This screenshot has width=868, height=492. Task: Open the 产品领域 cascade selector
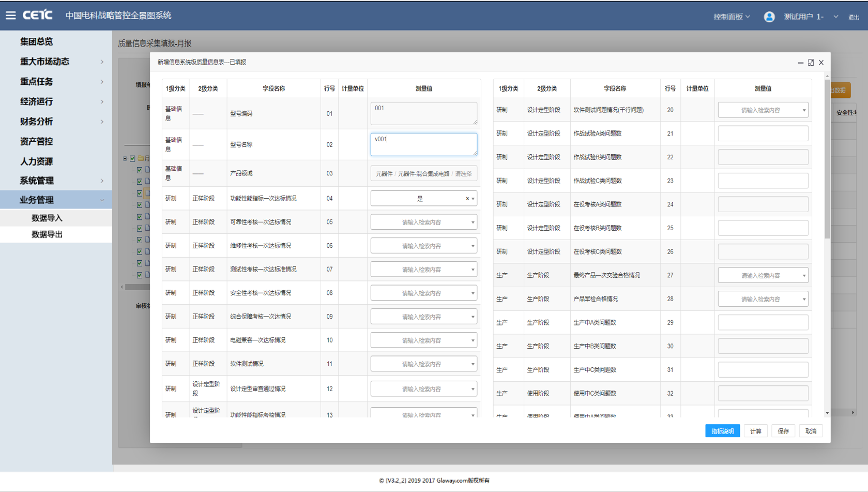click(x=423, y=174)
